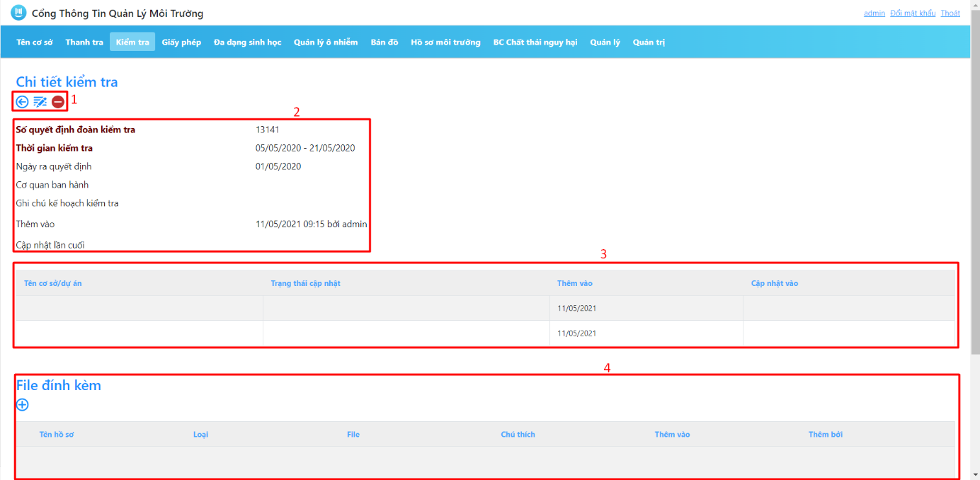Click the Cơ quan ban hành label
This screenshot has height=480, width=980.
click(52, 185)
